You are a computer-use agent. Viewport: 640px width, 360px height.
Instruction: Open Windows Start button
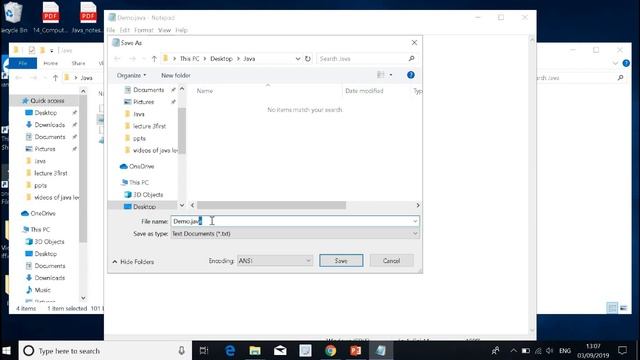[7, 351]
